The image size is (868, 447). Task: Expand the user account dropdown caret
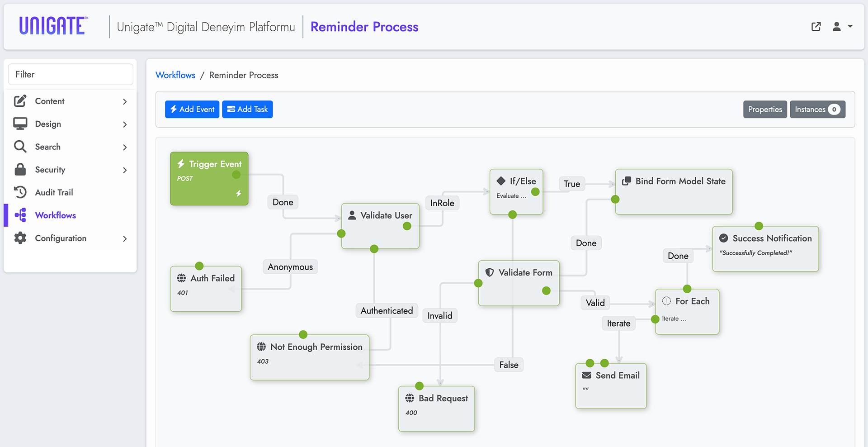tap(850, 27)
